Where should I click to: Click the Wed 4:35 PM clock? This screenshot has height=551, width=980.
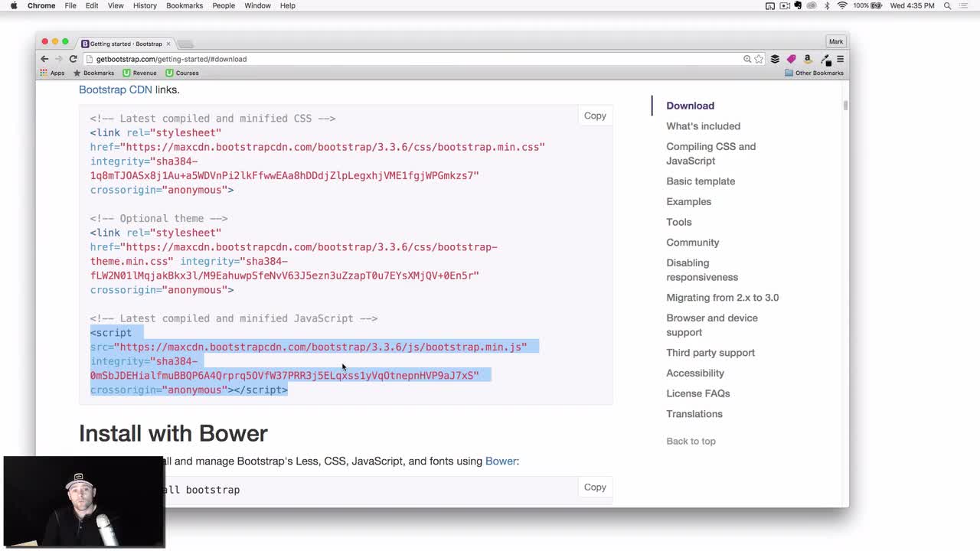click(x=913, y=5)
